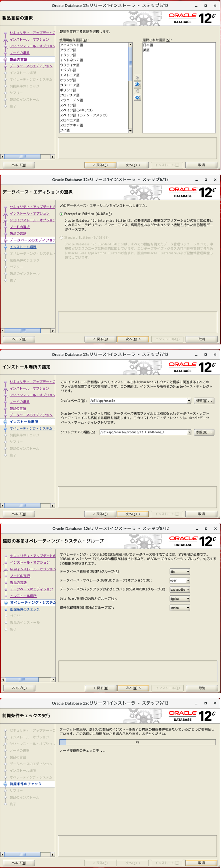Click the ソフトウェアの場所 path input field

tap(143, 432)
